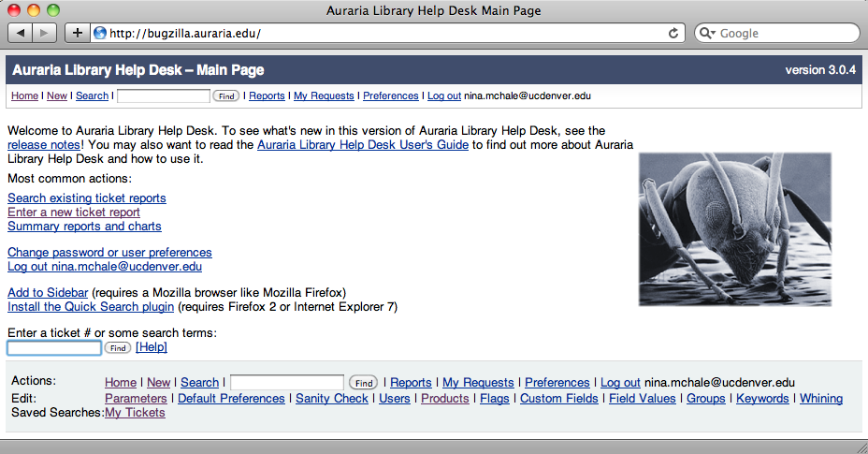
Task: Open Search existing ticket reports link
Action: 87,198
